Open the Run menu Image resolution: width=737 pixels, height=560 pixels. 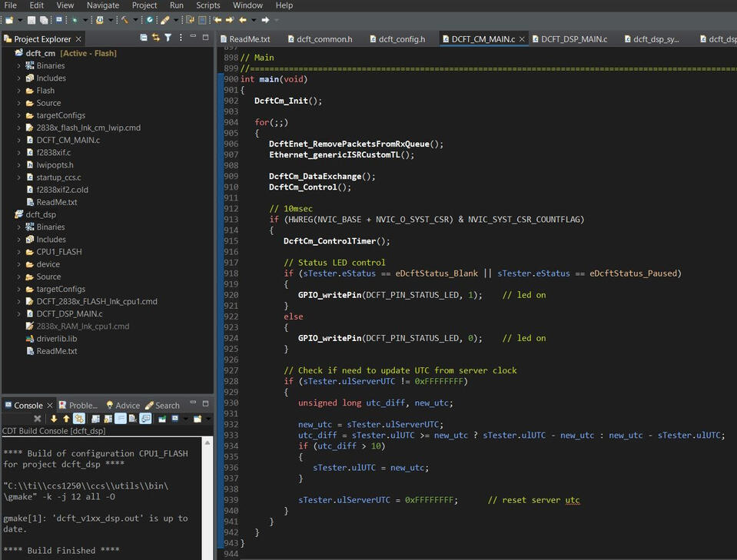point(177,5)
